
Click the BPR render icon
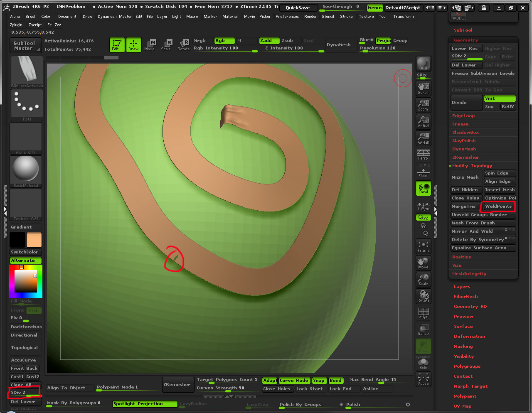click(x=423, y=63)
